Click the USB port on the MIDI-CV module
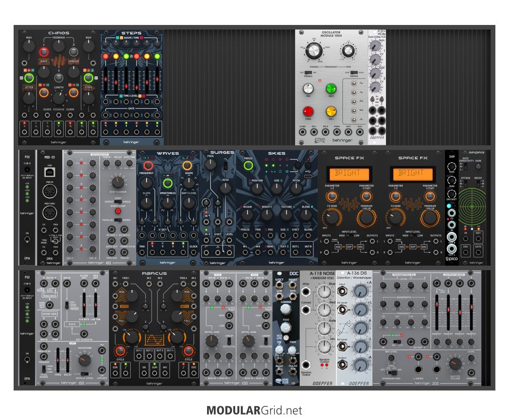Viewport: 509px width, 420px height. coord(49,172)
